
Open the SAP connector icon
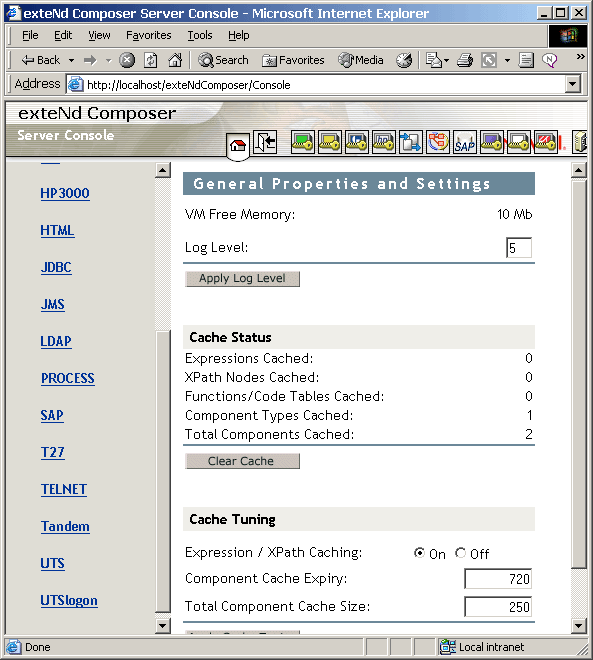point(465,142)
